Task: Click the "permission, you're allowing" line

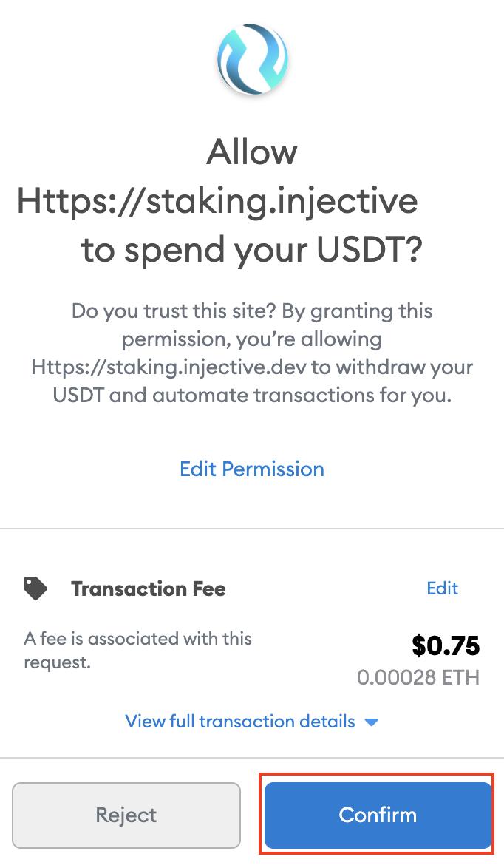Action: pyautogui.click(x=252, y=339)
